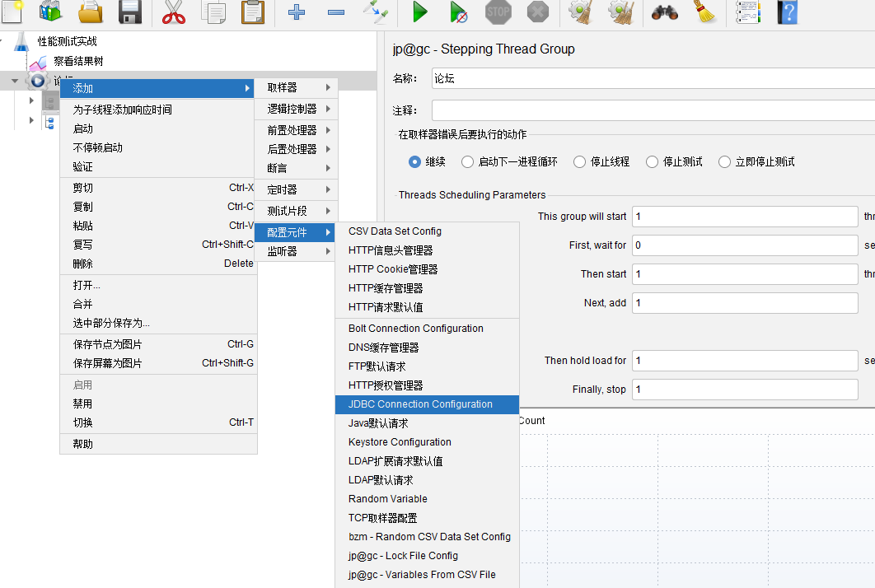Viewport: 875px width, 588px height.
Task: Click the question mark Help icon
Action: (x=788, y=12)
